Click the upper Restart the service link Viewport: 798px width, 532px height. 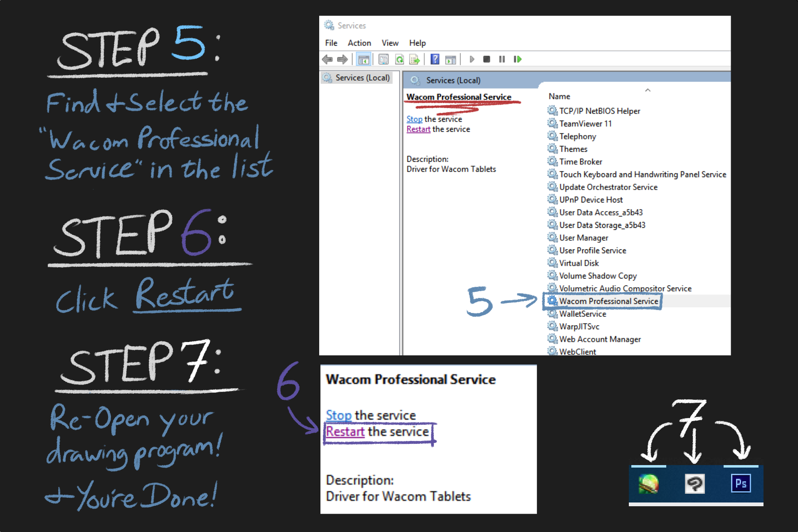(418, 129)
